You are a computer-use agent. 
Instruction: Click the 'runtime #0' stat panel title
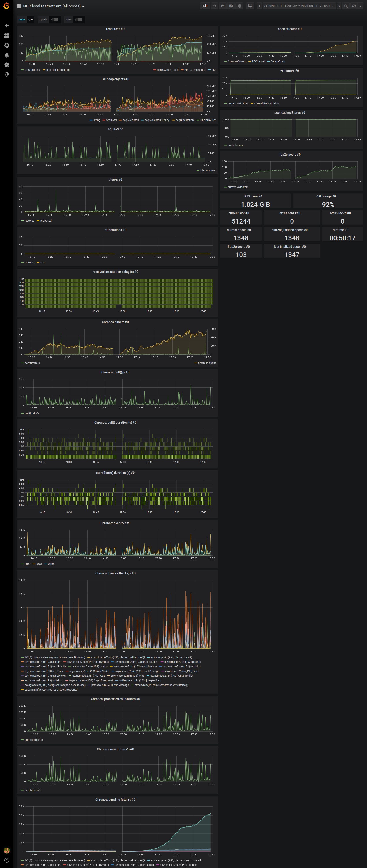[340, 230]
